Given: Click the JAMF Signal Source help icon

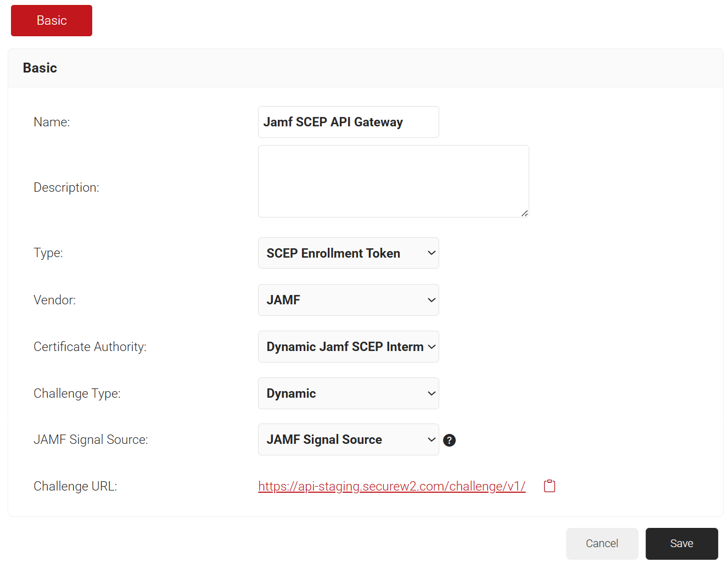Looking at the screenshot, I should point(449,440).
